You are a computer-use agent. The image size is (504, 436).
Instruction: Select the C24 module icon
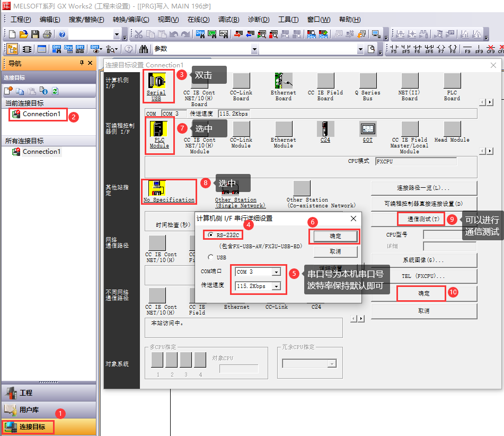[325, 129]
